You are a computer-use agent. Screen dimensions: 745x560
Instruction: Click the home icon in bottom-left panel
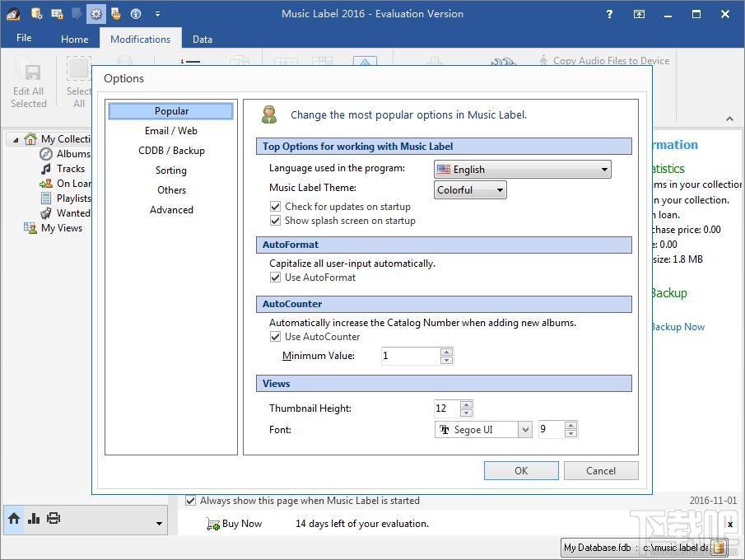pyautogui.click(x=14, y=518)
